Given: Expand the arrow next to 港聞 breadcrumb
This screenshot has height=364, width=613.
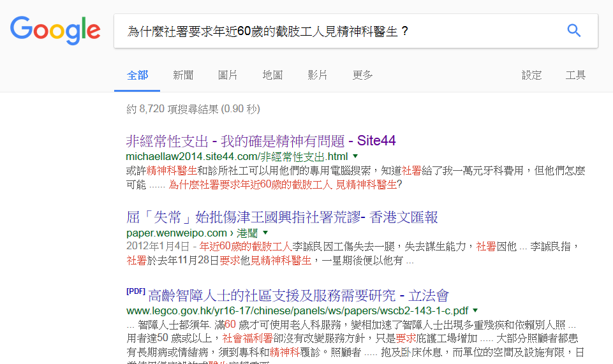Looking at the screenshot, I should pos(265,233).
